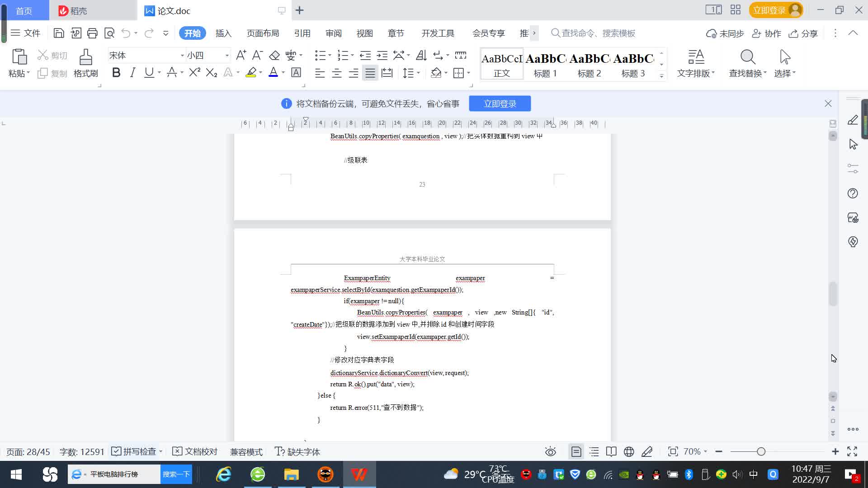868x488 pixels.
Task: Open Print Preview icon
Action: tap(109, 33)
